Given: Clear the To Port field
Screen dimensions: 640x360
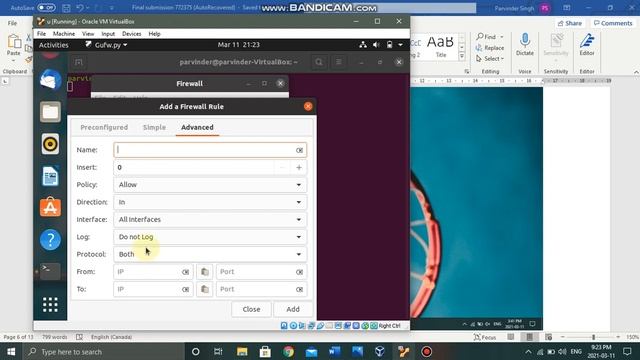Looking at the screenshot, I should pos(299,289).
